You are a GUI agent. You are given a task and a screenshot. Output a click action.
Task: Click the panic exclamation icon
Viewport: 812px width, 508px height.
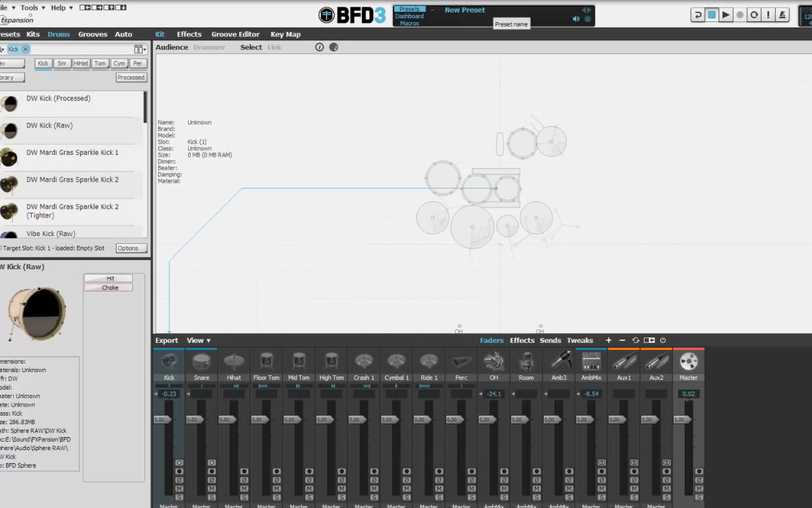[x=768, y=15]
